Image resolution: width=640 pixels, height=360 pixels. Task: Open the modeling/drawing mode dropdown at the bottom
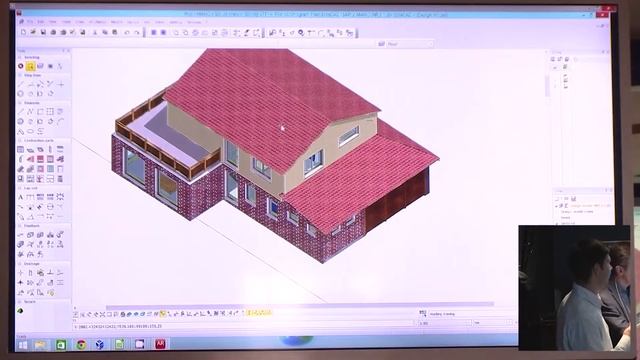[472, 314]
